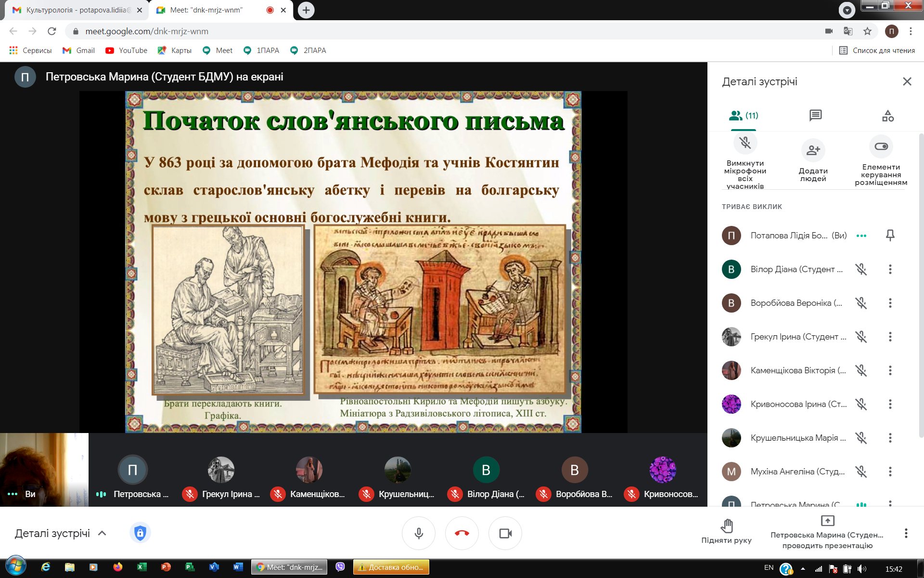
Task: Expand the Деталі зустрічі chevron at bottom left
Action: pyautogui.click(x=102, y=533)
